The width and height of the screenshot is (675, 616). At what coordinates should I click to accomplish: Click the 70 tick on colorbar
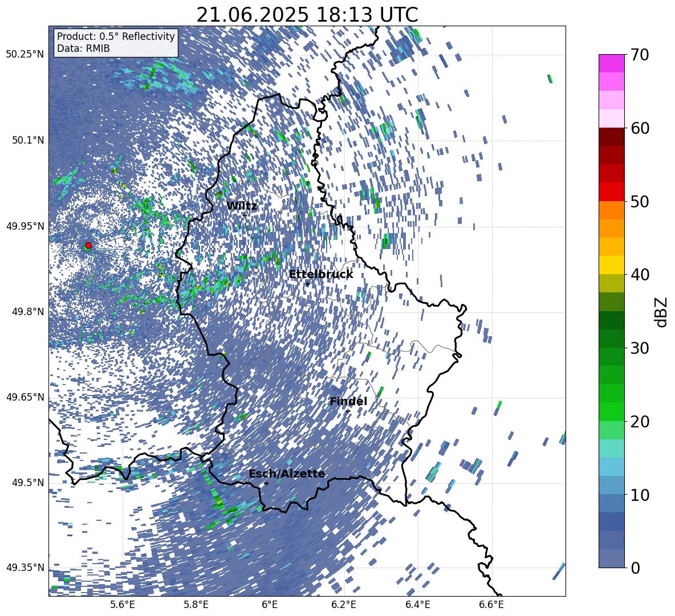(x=640, y=55)
